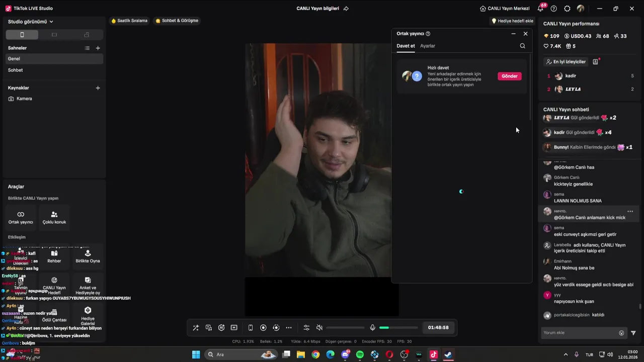Select top viewer kadir
The width and height of the screenshot is (644, 362).
pyautogui.click(x=590, y=76)
